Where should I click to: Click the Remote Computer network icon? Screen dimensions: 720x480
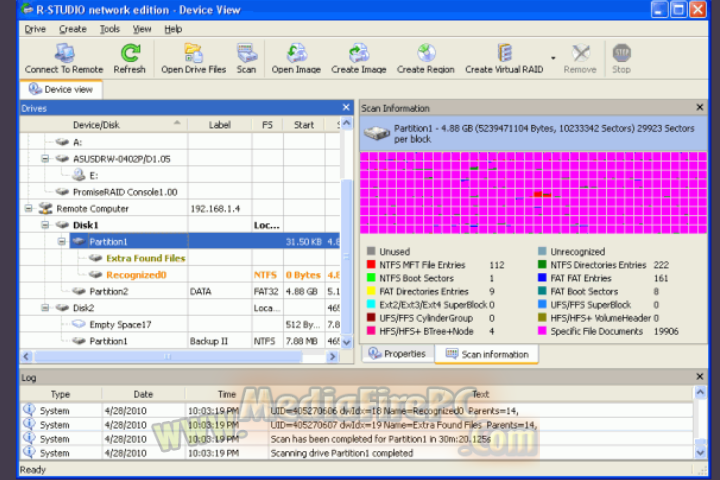click(45, 208)
